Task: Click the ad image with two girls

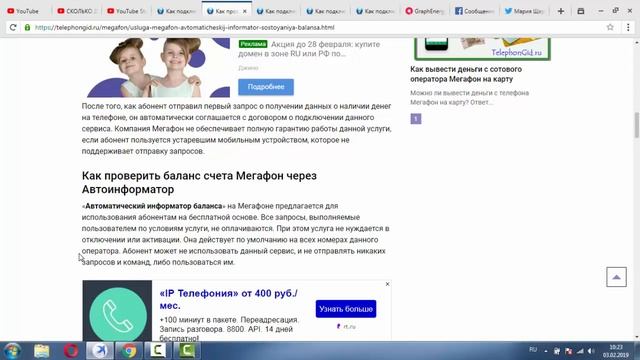Action: [158, 67]
